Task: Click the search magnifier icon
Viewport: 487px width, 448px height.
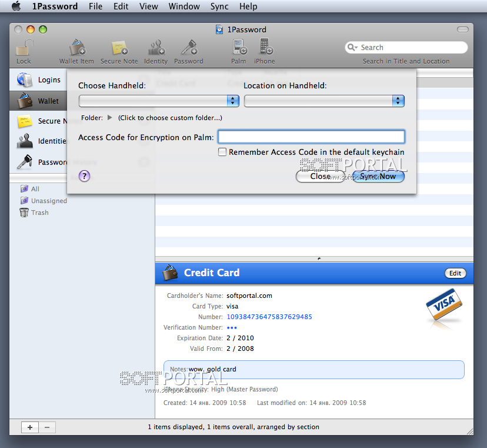Action: (352, 47)
